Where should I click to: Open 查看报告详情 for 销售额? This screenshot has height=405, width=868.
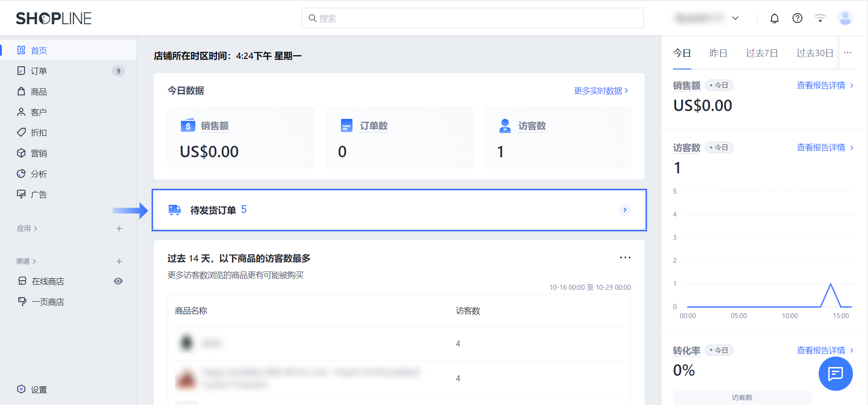[x=825, y=85]
